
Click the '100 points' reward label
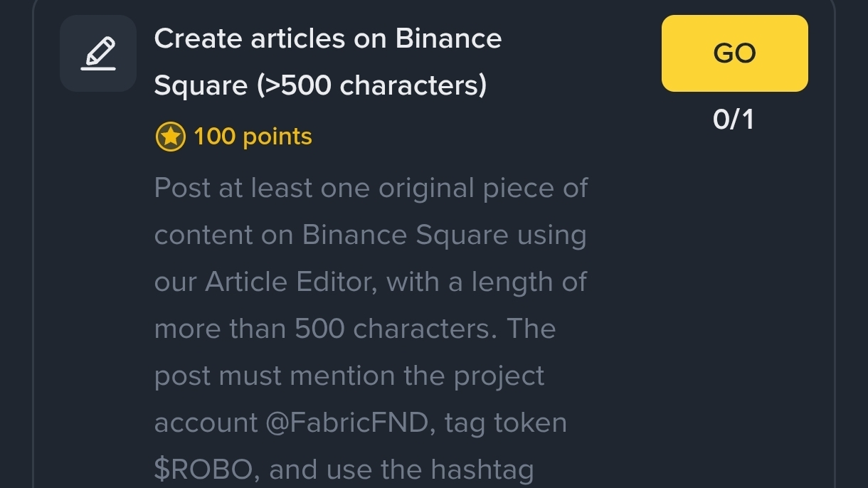coord(253,137)
